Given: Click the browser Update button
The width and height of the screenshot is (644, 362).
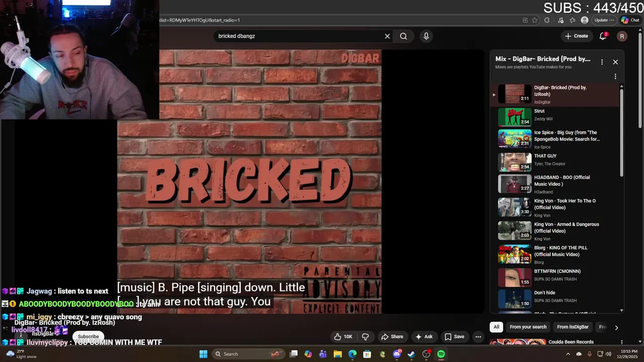Looking at the screenshot, I should coord(604,20).
